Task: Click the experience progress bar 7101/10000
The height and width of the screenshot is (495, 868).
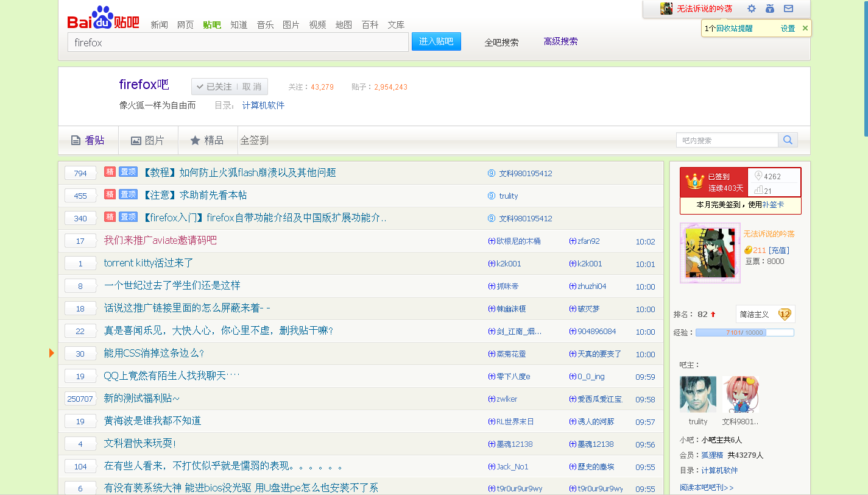Action: click(x=744, y=332)
